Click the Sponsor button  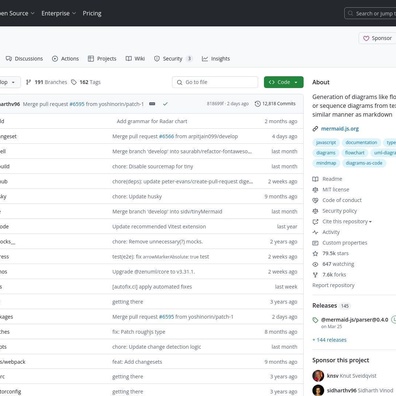click(377, 38)
